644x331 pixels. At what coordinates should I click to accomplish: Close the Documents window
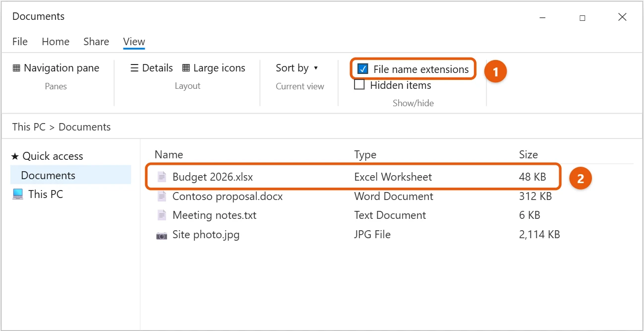click(x=622, y=17)
